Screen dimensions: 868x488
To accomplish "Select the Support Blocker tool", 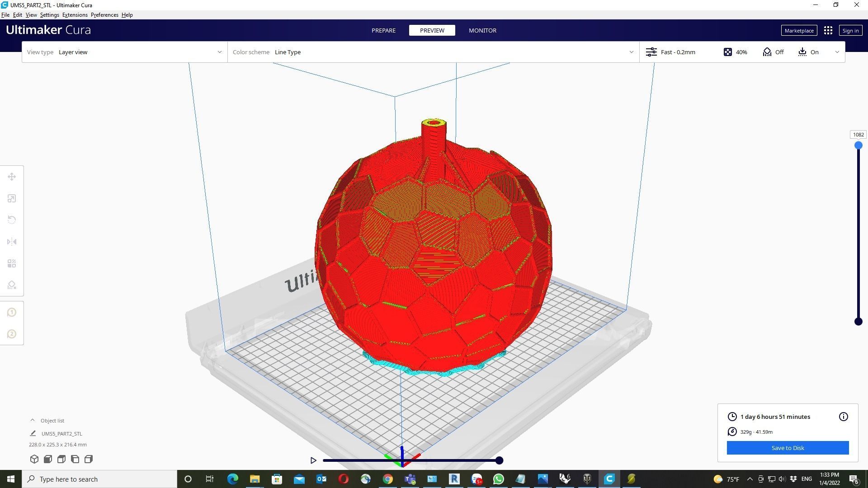I will click(x=12, y=285).
